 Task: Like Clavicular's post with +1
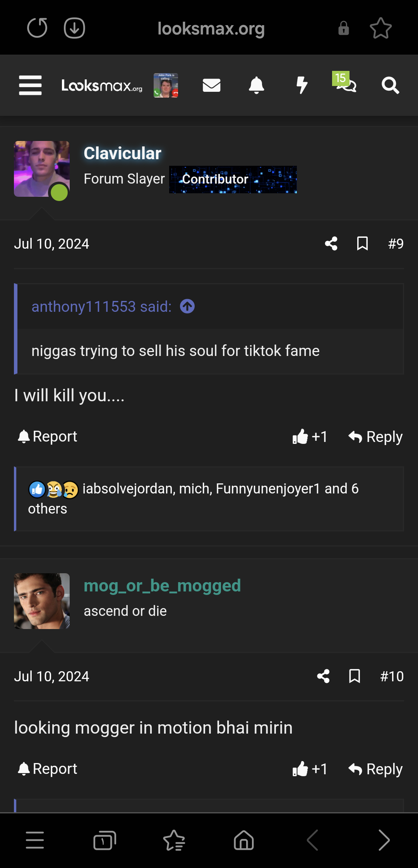tap(310, 437)
